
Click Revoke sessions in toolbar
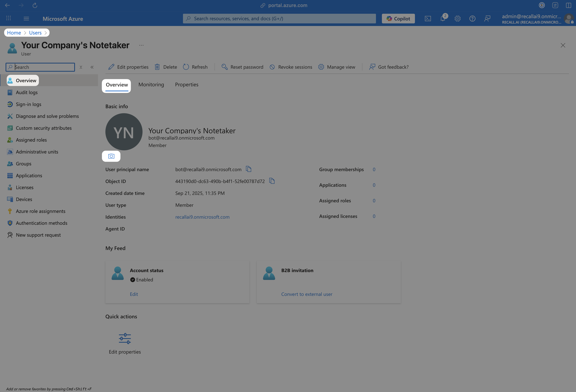point(291,67)
